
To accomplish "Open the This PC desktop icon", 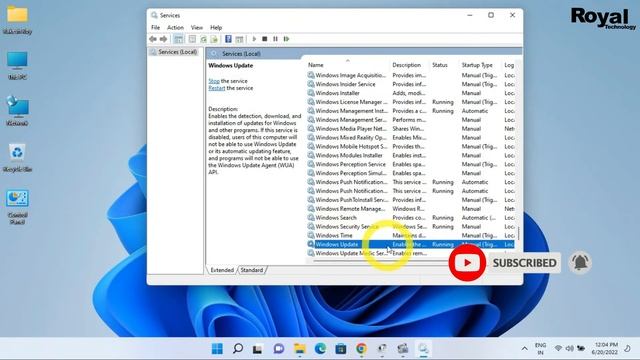I will coord(17,65).
